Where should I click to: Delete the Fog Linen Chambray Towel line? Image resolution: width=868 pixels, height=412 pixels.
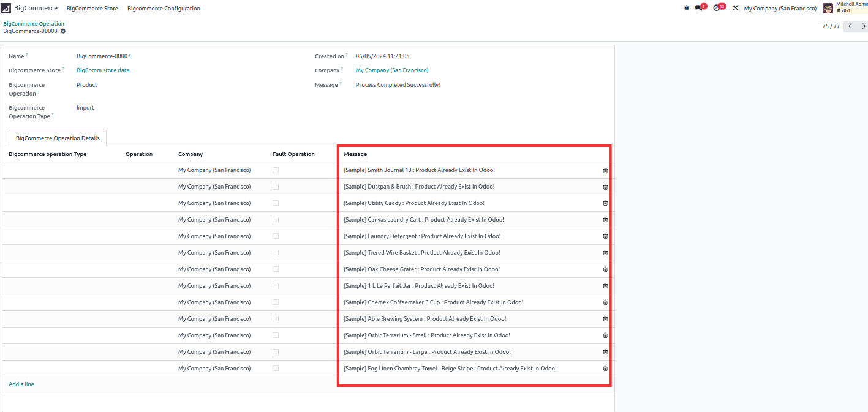605,369
